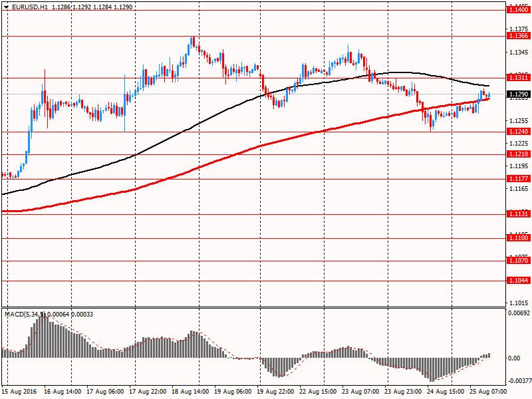Click the 17 Aug 22:00 time label

(148, 392)
